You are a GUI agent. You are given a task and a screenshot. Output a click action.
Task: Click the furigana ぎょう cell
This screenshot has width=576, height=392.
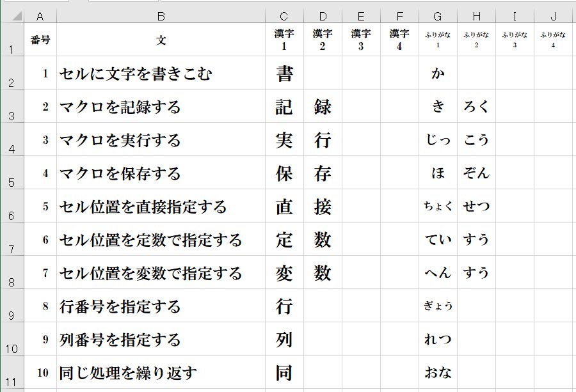438,306
